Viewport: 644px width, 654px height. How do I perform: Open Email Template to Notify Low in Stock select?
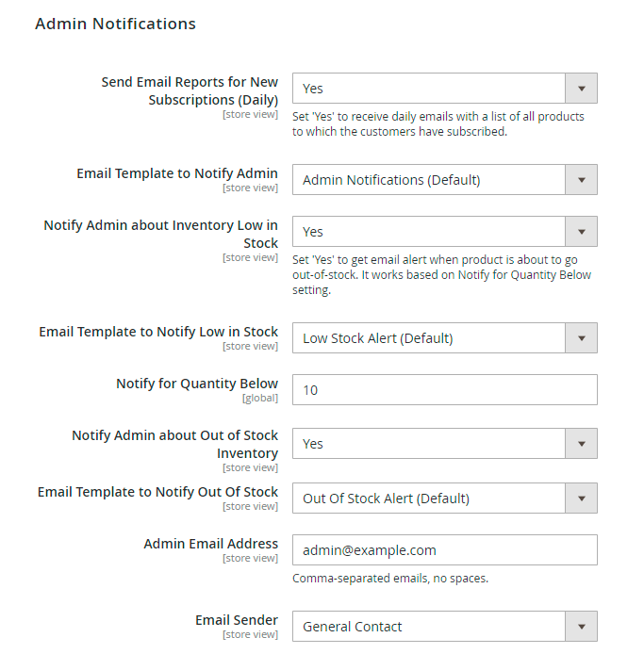tap(429, 338)
